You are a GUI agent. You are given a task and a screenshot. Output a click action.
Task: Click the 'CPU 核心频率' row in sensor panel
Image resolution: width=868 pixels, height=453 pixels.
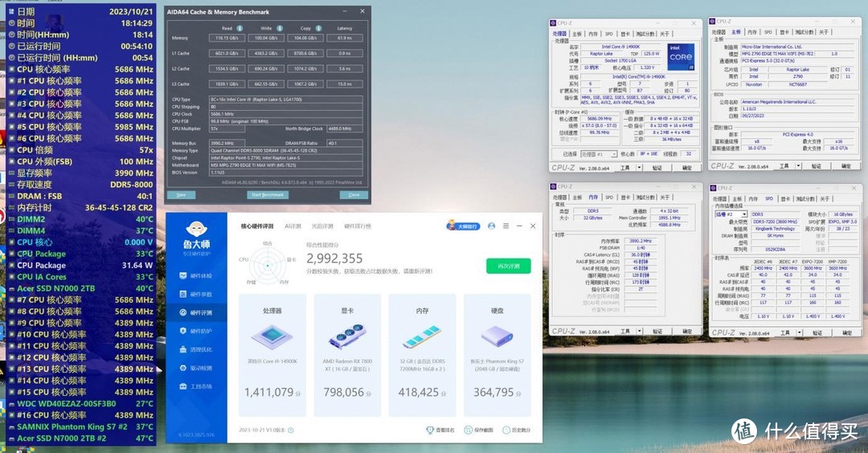pyautogui.click(x=81, y=69)
